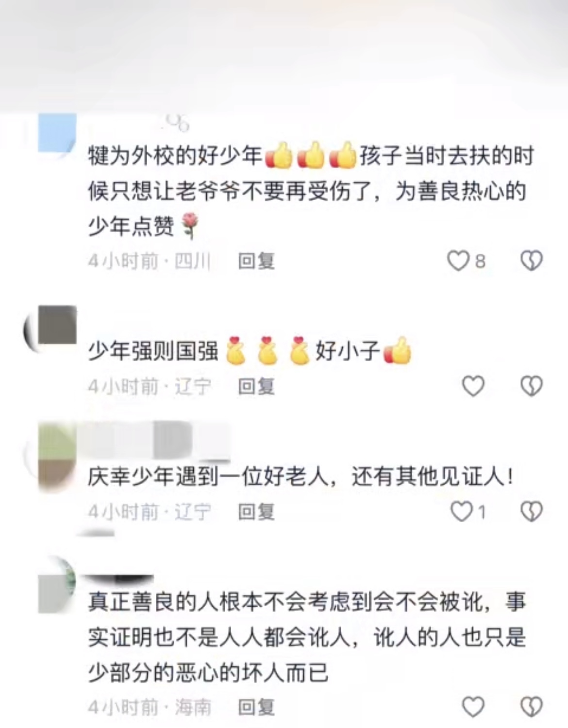568x728 pixels.
Task: Like the 少年强则国强 comment
Action: coord(473,387)
